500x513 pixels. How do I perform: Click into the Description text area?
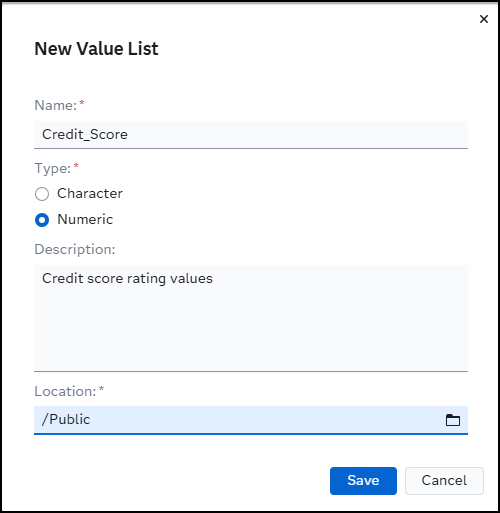click(251, 318)
